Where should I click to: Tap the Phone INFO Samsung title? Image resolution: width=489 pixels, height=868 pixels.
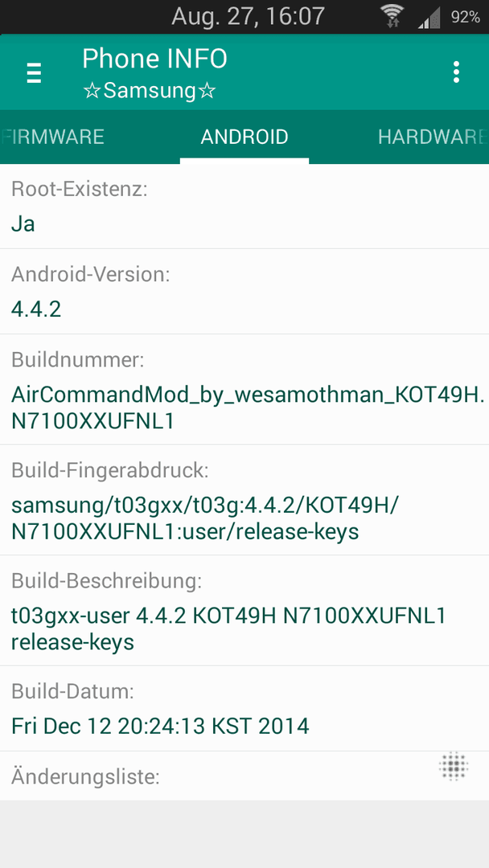[x=154, y=74]
